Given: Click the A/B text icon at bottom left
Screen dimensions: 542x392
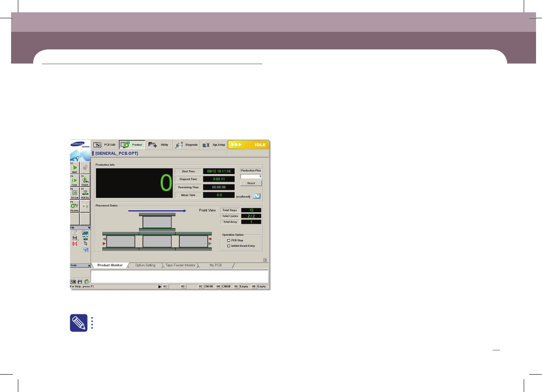Looking at the screenshot, I should [x=73, y=282].
